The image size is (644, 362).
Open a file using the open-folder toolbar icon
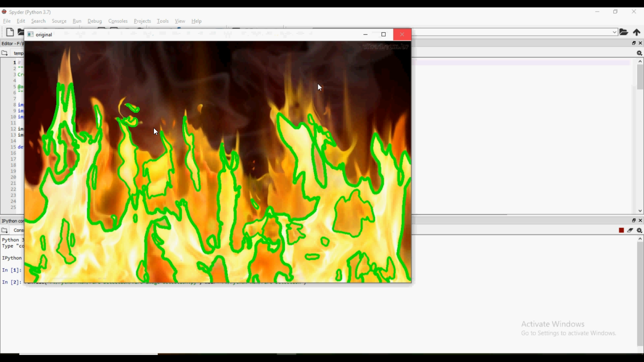21,32
